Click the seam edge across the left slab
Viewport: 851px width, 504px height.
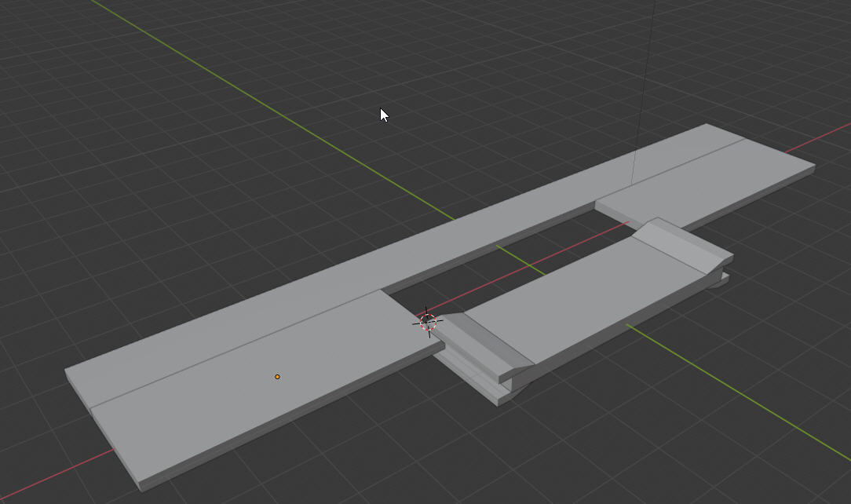tap(236, 351)
